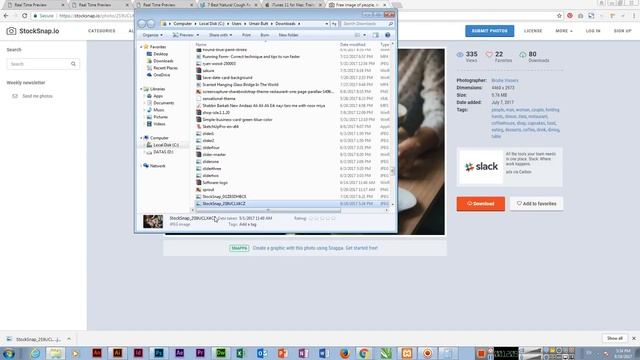The image size is (640, 360).
Task: Open the downloaded file options chevron
Action: [x=69, y=339]
